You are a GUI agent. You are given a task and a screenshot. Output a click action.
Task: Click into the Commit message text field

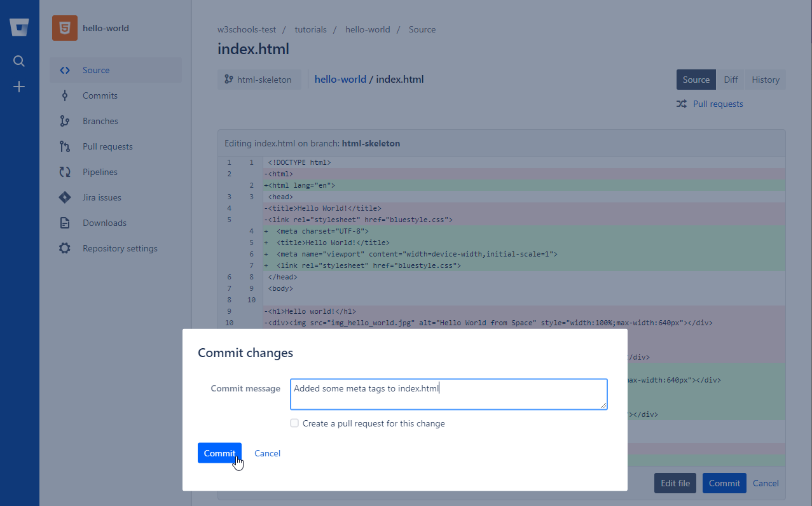448,395
